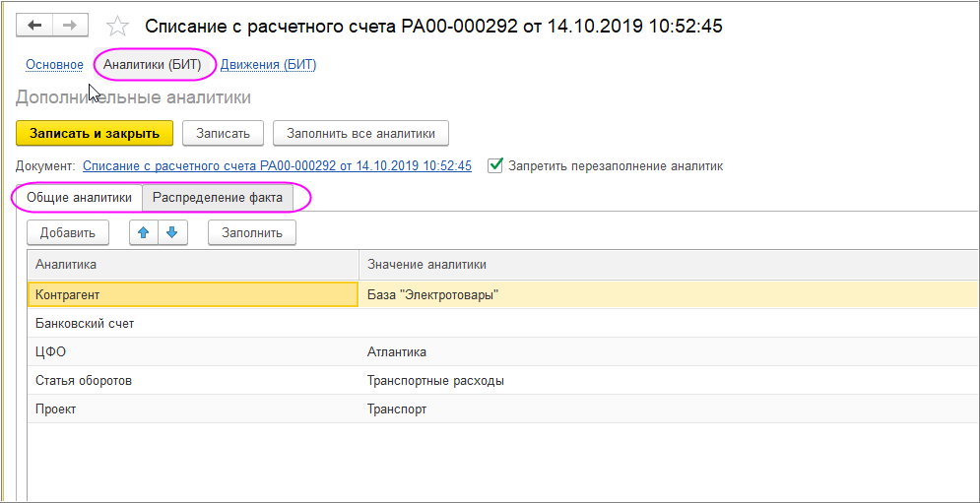The width and height of the screenshot is (980, 503).
Task: Move row up with blue up arrow
Action: pos(144,232)
